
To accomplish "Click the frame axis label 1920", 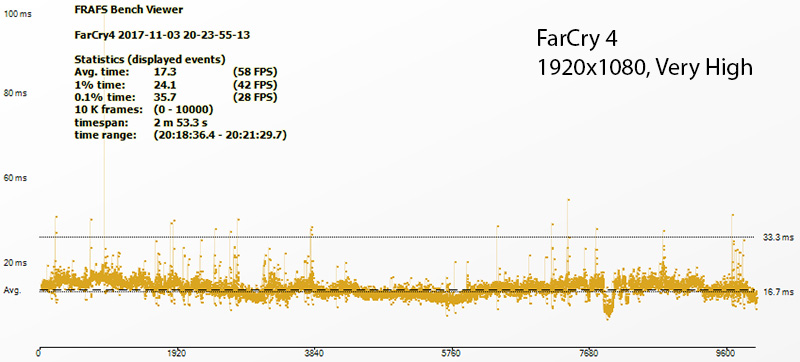I will [177, 353].
